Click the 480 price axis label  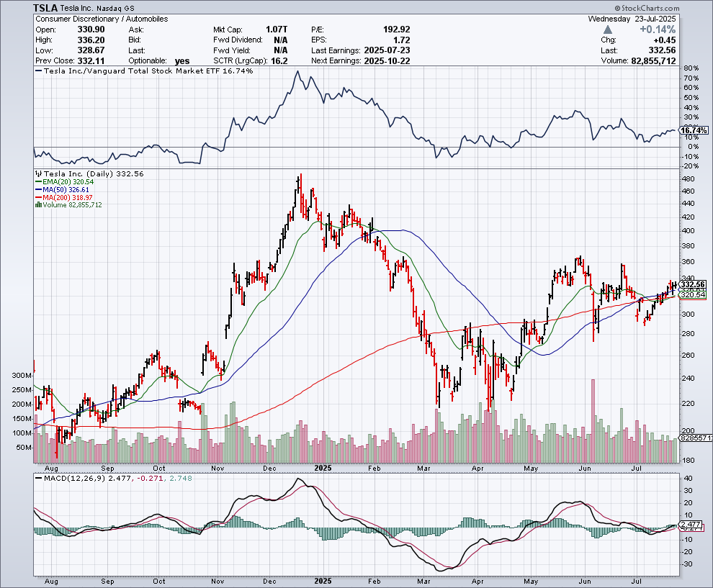coord(689,179)
